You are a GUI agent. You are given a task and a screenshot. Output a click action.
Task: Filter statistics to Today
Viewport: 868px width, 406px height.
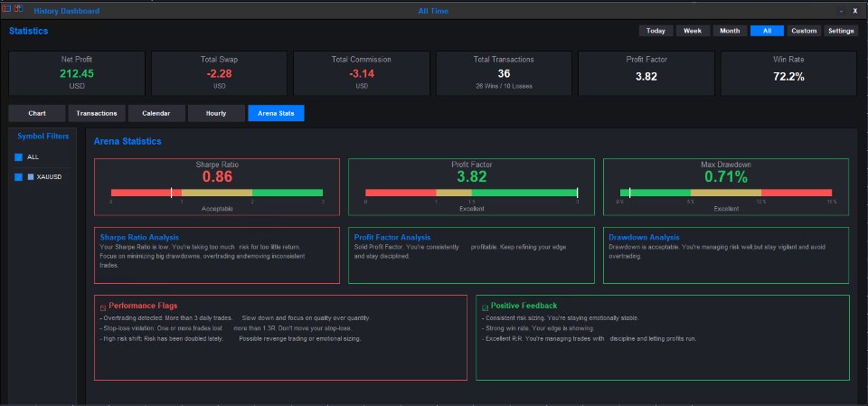coord(656,31)
